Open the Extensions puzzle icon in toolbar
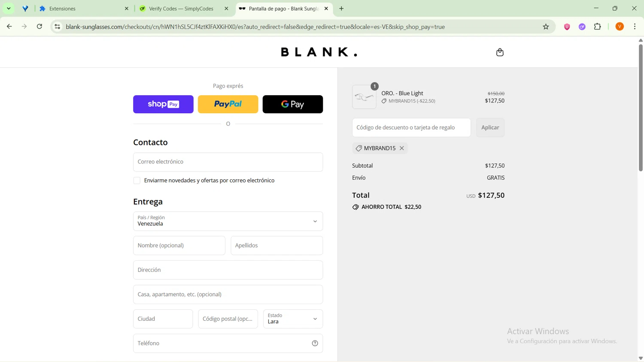The width and height of the screenshot is (644, 362). pos(598,27)
